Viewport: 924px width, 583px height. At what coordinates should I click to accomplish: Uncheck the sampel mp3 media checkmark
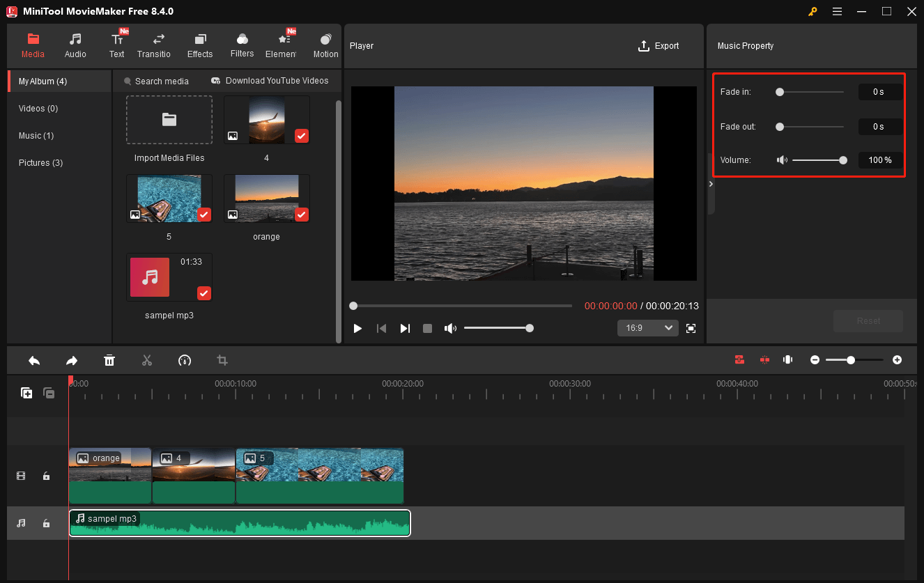204,293
